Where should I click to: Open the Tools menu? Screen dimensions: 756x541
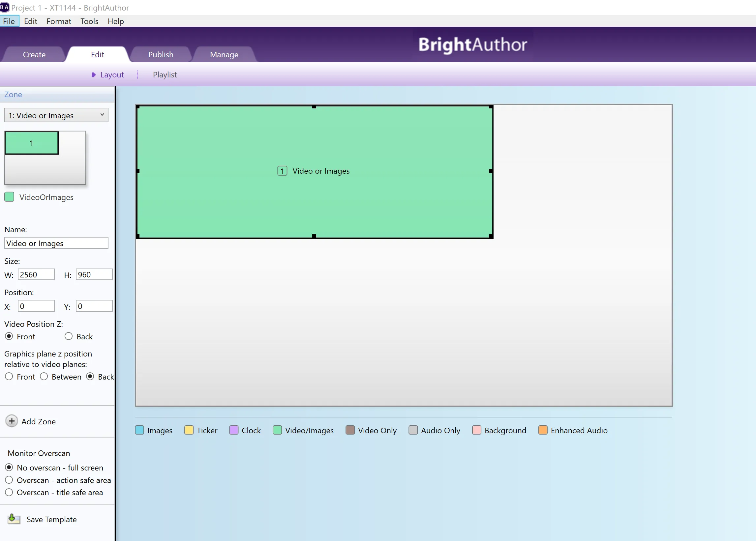[89, 21]
